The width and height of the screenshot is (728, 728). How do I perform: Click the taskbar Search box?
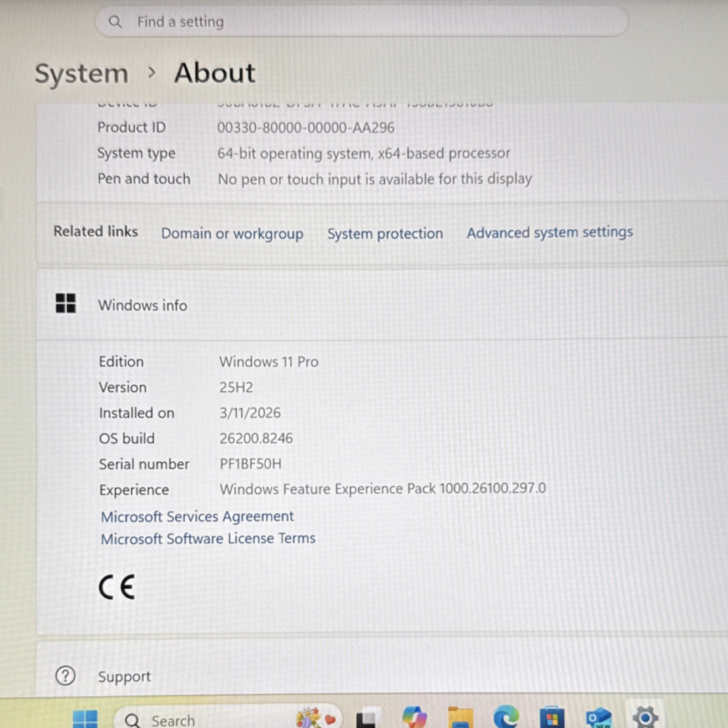(227, 717)
